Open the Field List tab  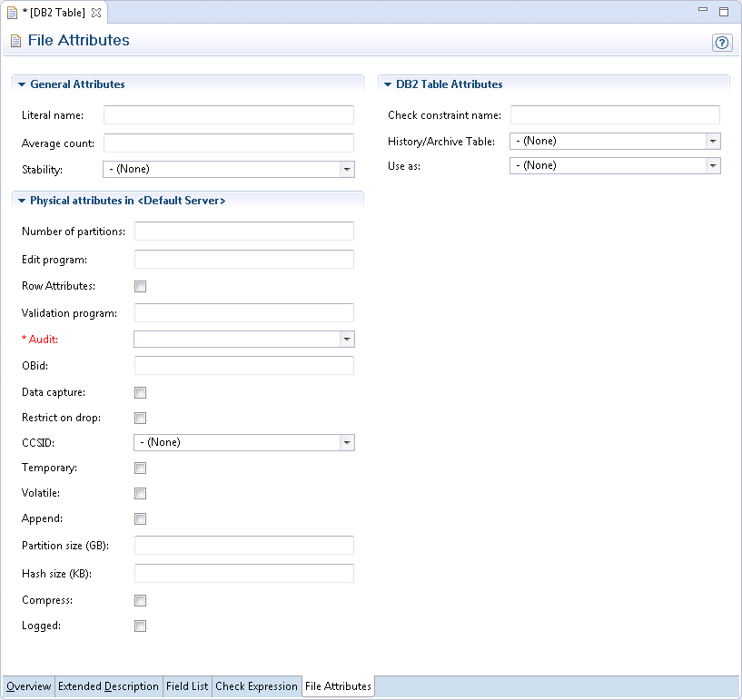[x=187, y=686]
